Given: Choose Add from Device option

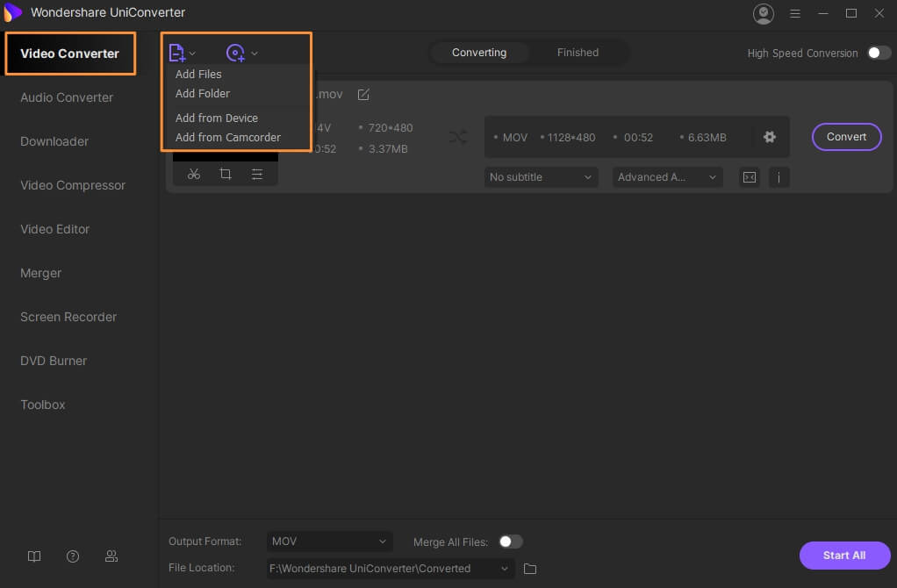Looking at the screenshot, I should (217, 118).
